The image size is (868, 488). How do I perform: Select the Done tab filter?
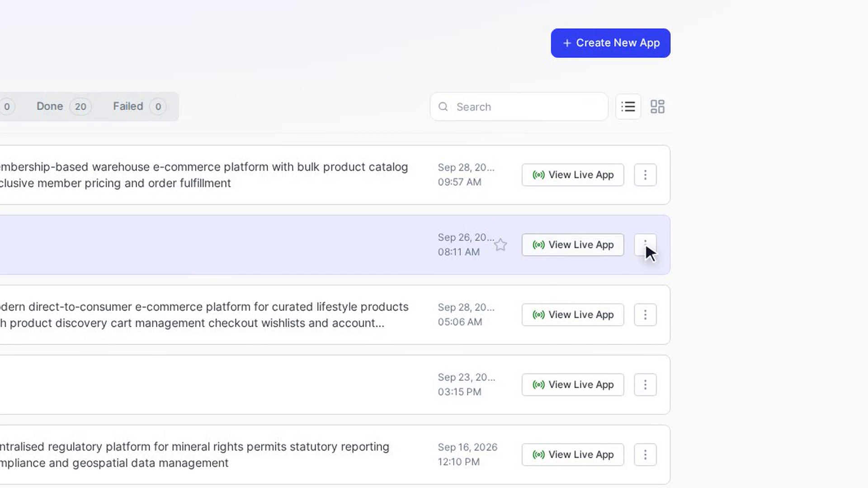(x=64, y=107)
